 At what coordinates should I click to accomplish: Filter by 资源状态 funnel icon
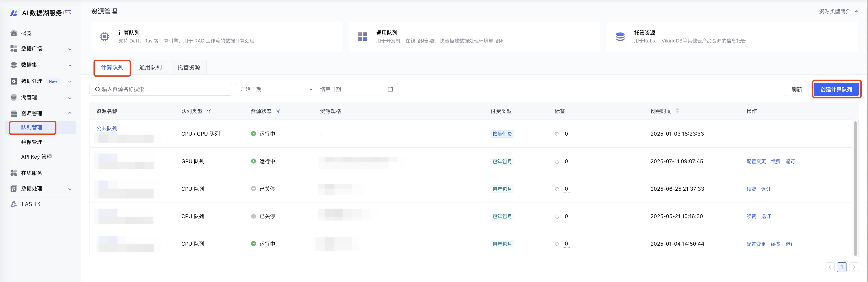[x=278, y=111]
